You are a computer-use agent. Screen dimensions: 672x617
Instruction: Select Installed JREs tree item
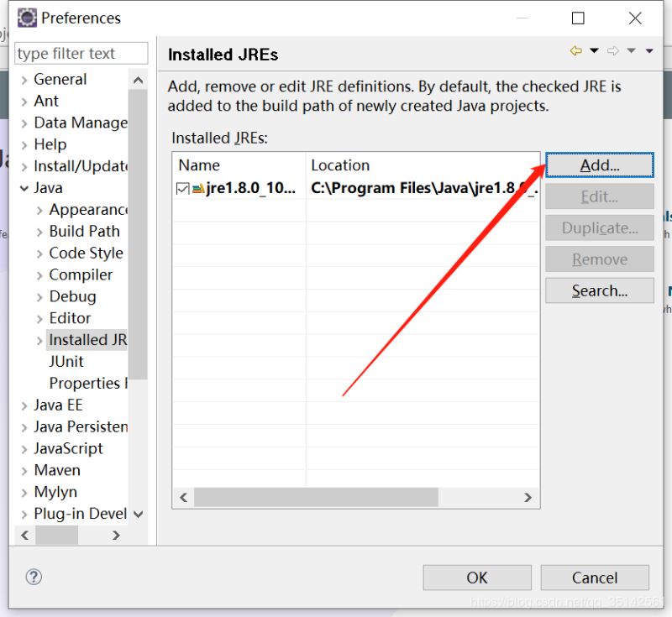click(88, 339)
